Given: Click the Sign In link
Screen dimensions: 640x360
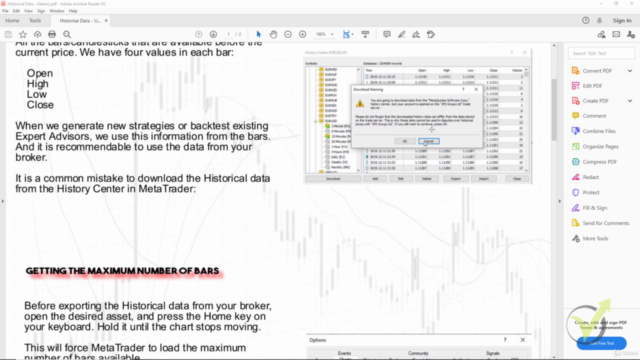Looking at the screenshot, I should [x=622, y=20].
